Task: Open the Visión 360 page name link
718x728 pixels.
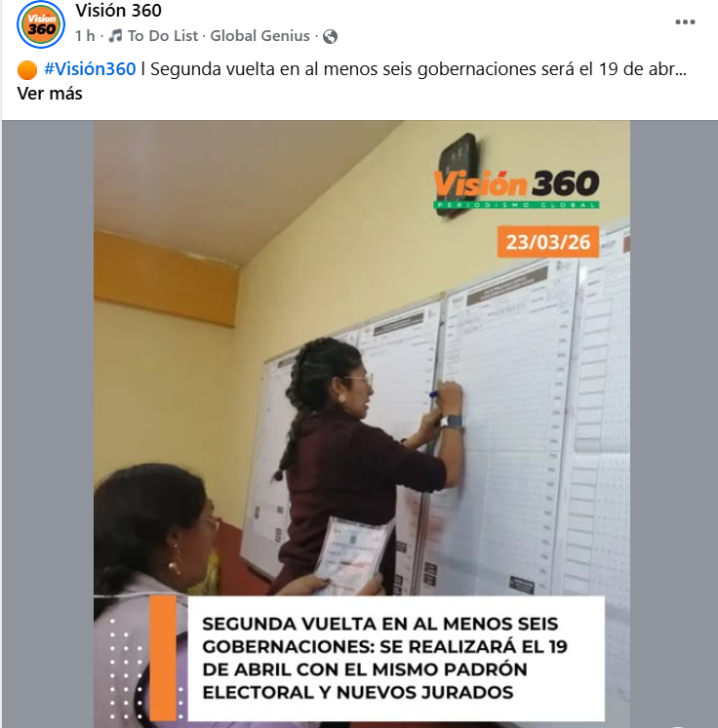Action: [118, 10]
